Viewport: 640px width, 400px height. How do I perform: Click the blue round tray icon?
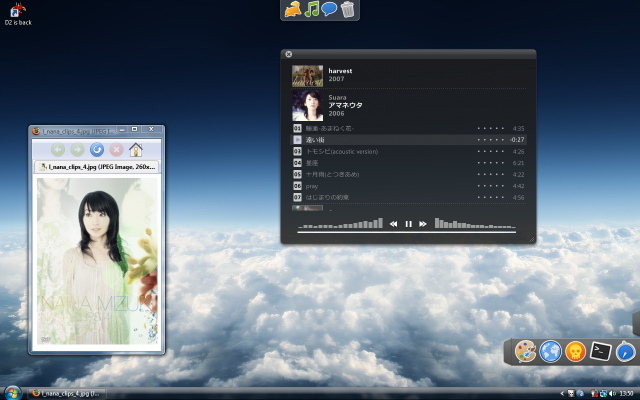tap(580, 393)
